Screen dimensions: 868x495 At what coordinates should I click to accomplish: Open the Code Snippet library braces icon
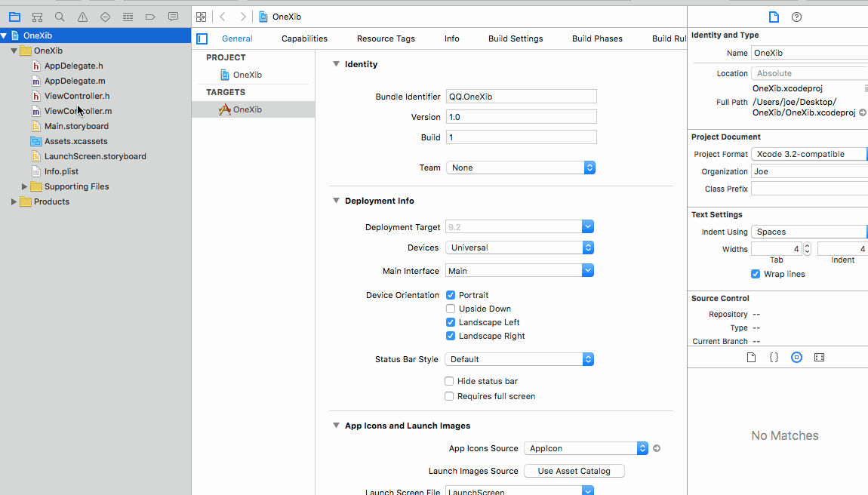(774, 358)
